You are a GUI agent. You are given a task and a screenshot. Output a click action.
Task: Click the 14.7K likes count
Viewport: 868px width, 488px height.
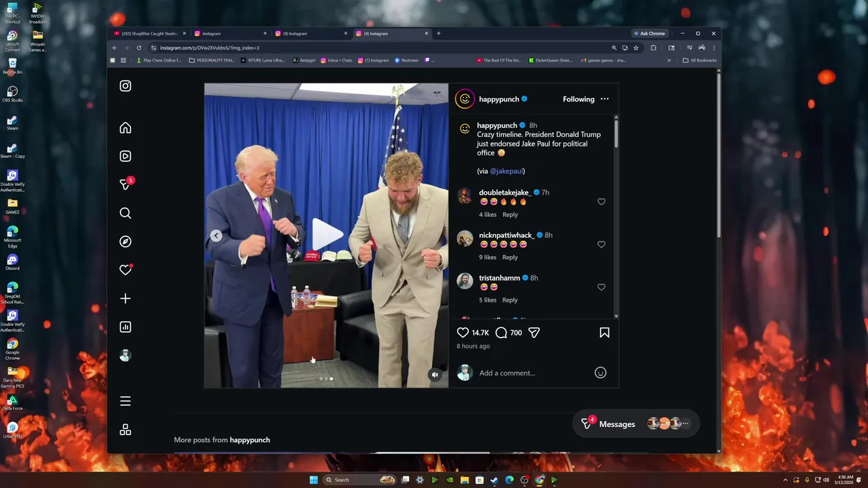click(480, 333)
